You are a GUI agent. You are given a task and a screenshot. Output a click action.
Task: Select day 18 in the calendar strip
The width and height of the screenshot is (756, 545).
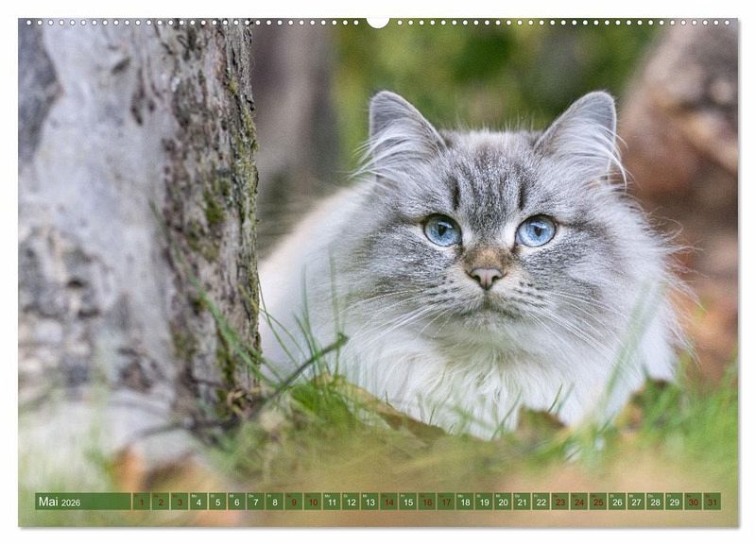click(x=465, y=502)
